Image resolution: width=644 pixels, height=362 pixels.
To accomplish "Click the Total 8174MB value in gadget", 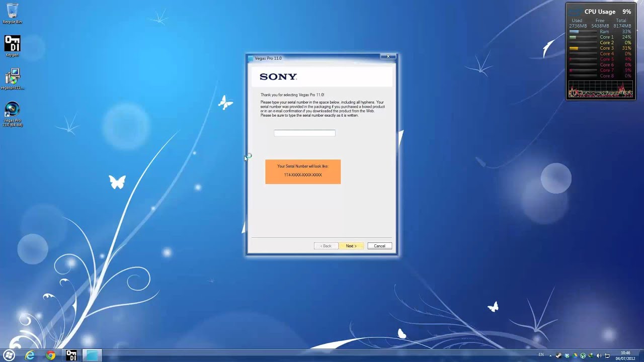I will (622, 26).
